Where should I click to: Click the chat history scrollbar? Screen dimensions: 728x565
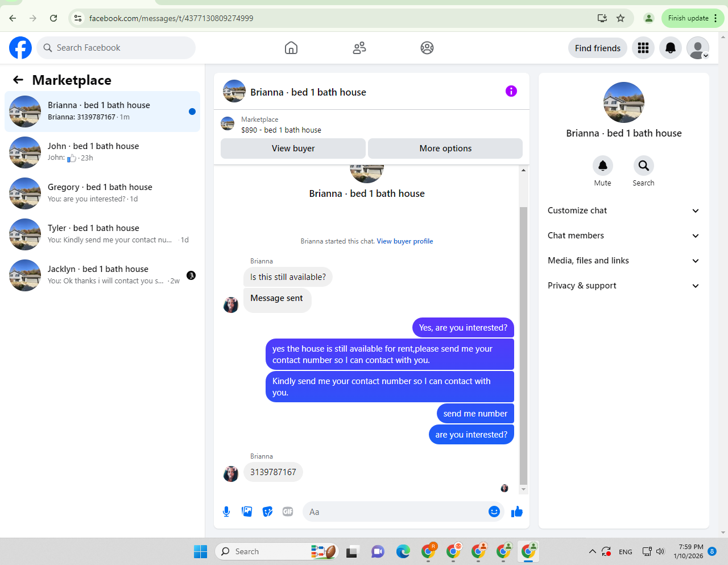(x=524, y=345)
